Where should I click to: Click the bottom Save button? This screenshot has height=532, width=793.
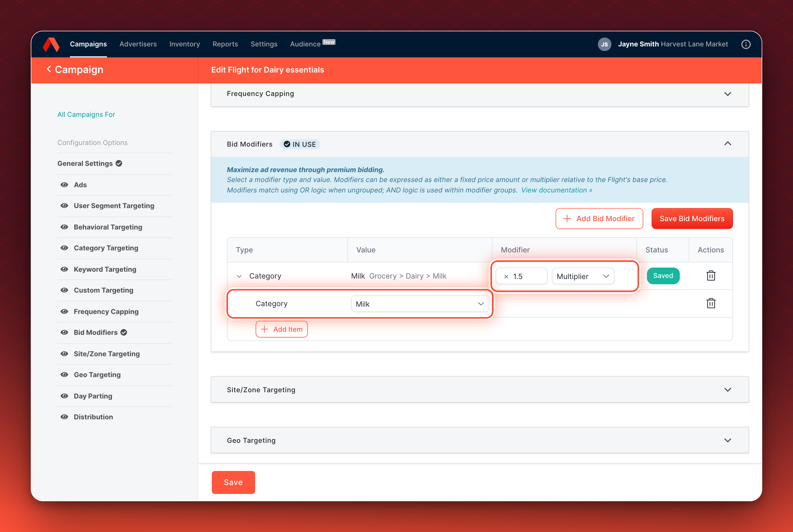click(x=233, y=482)
